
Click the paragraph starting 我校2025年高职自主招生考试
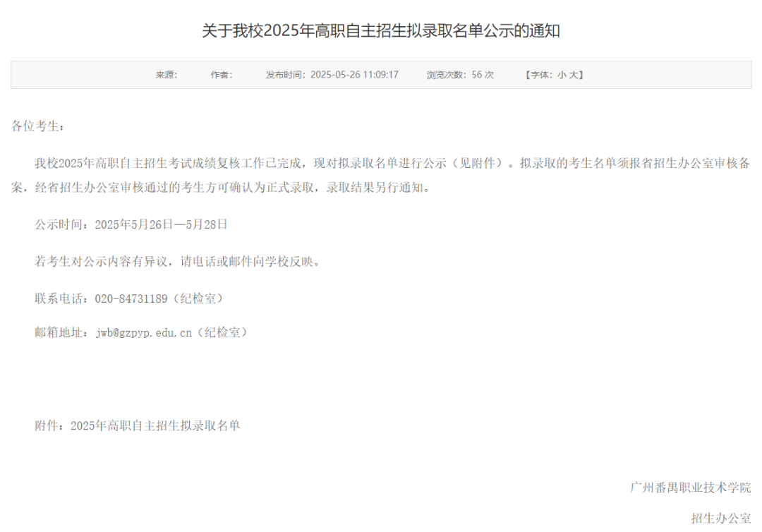point(380,176)
